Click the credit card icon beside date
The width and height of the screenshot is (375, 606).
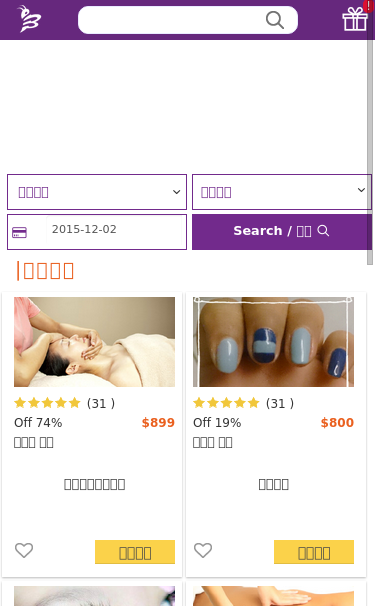pos(19,233)
